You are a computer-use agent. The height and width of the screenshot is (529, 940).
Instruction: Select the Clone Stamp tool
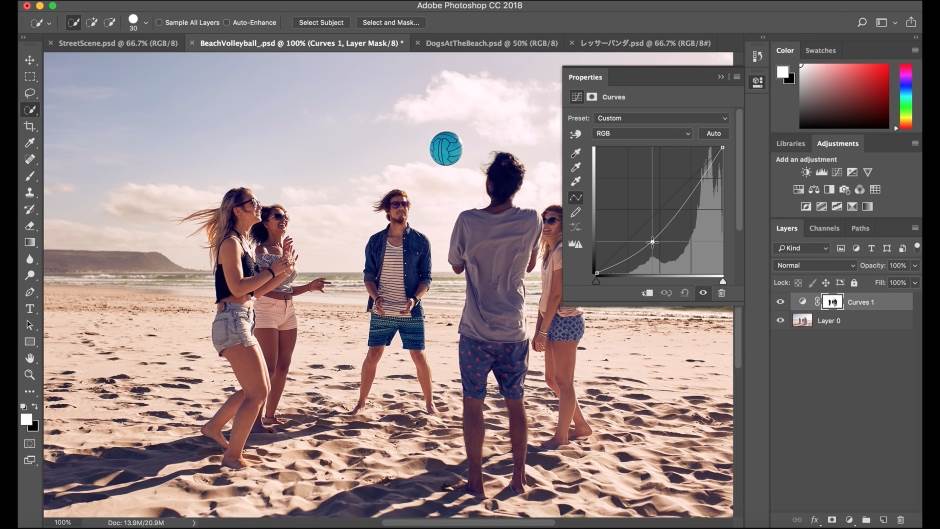30,192
